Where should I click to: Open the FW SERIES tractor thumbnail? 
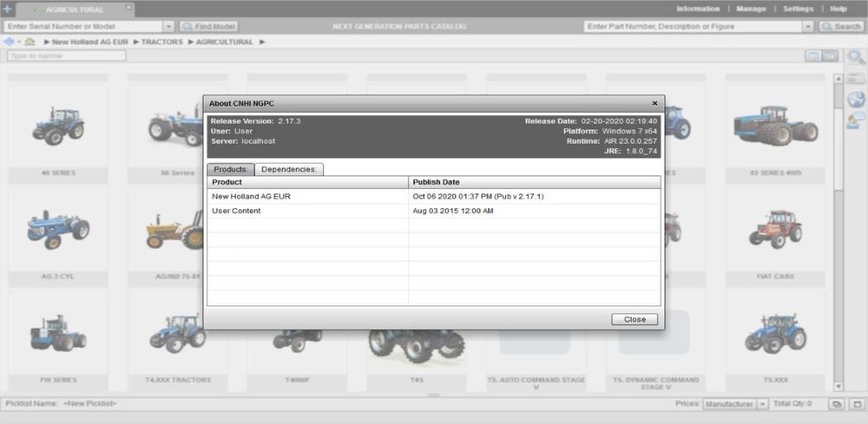[58, 332]
